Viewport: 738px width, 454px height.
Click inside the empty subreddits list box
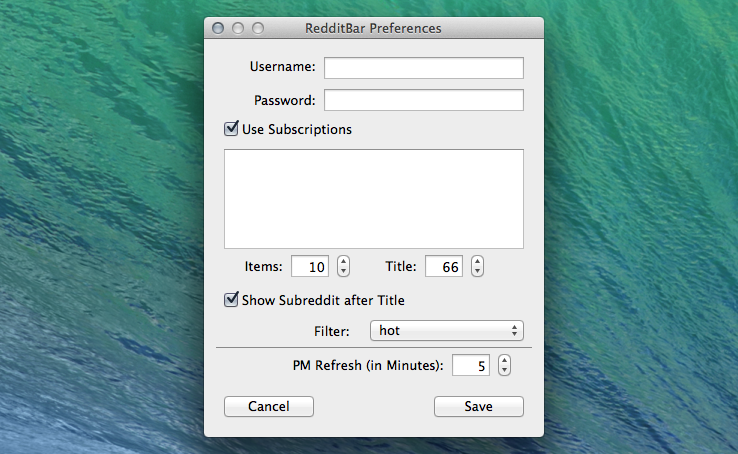coord(374,199)
